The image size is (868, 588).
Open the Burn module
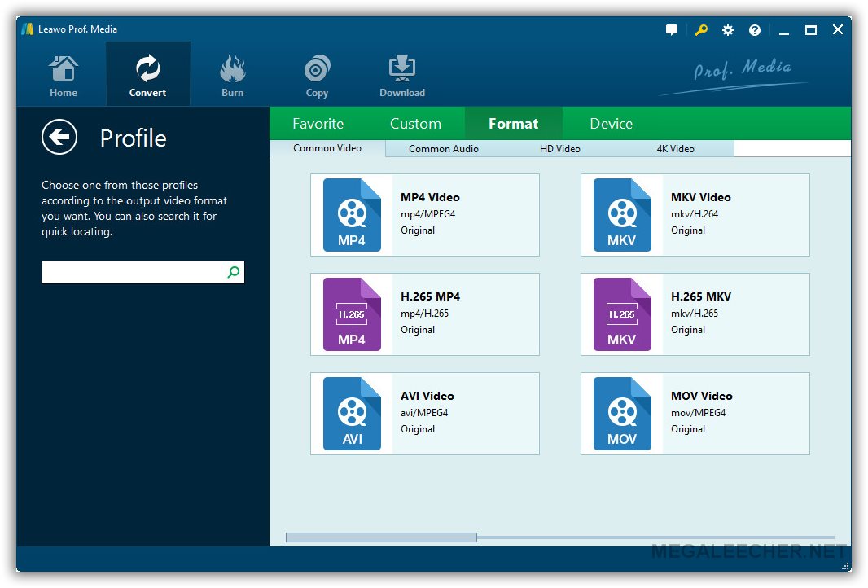point(233,77)
